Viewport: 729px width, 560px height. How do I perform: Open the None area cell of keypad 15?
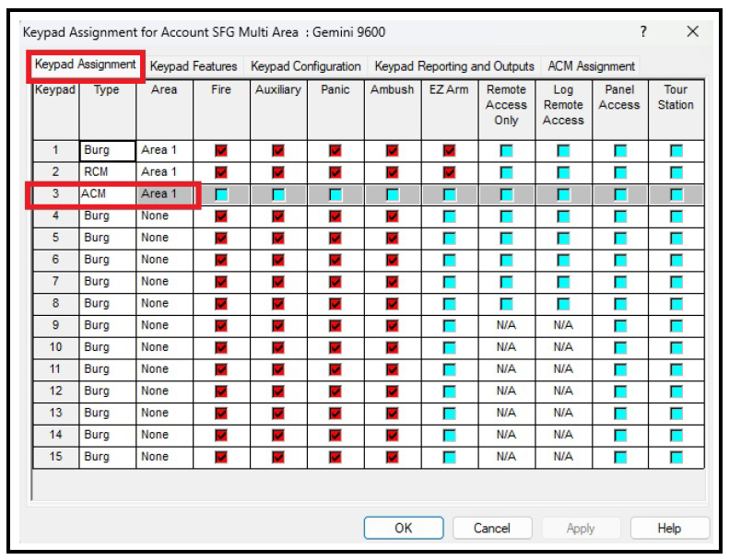tap(165, 457)
